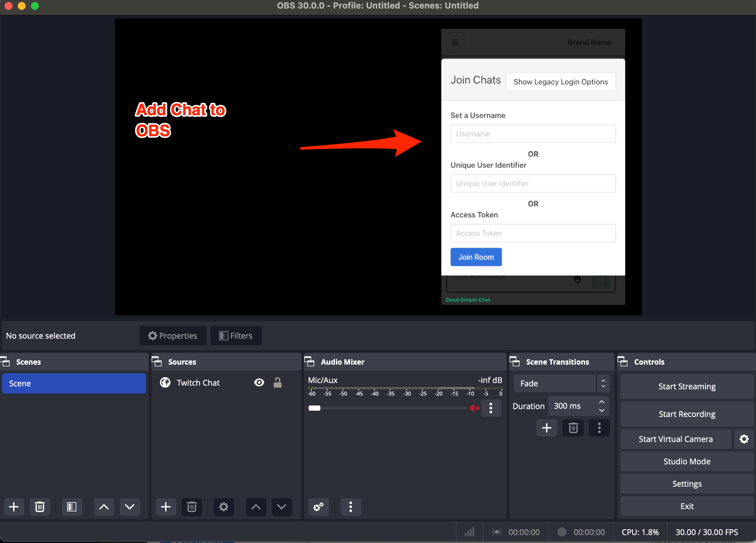
Task: Click Show Legacy Login Options tab
Action: click(561, 82)
